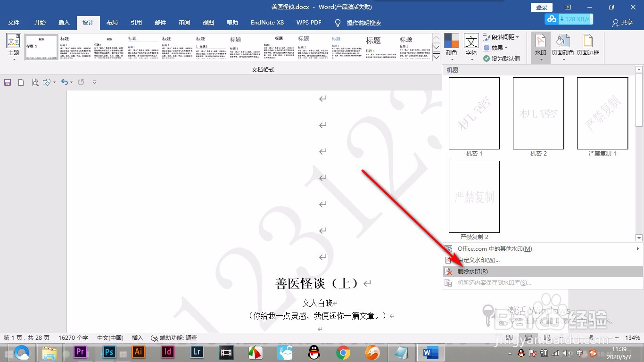
Task: Switch to the EndNote X8 tab
Action: pos(267,23)
